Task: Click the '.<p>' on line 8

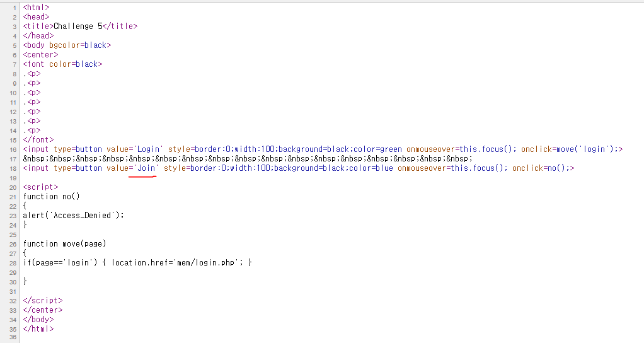Action: (x=32, y=74)
